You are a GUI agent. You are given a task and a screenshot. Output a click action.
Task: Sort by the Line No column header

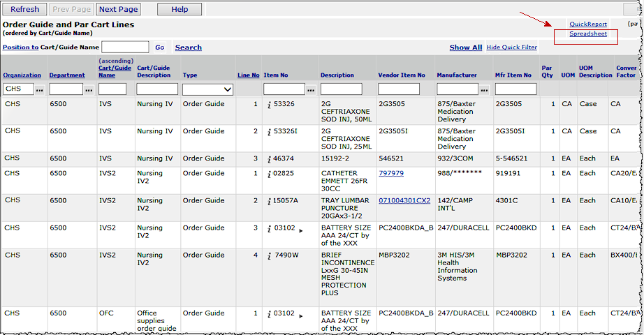click(248, 75)
